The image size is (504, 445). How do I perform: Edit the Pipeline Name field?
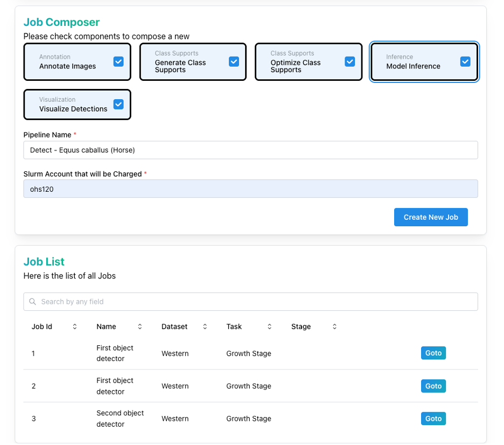tap(250, 150)
